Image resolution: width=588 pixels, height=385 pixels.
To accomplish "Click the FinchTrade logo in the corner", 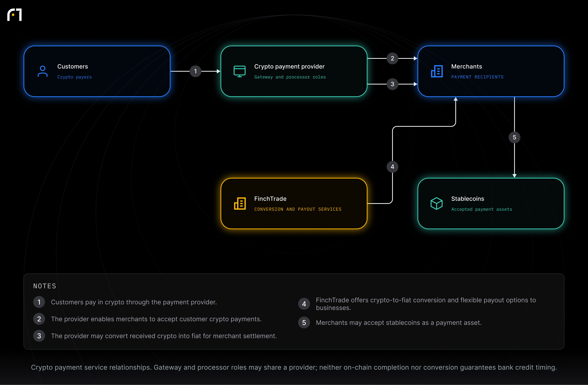I will (15, 15).
